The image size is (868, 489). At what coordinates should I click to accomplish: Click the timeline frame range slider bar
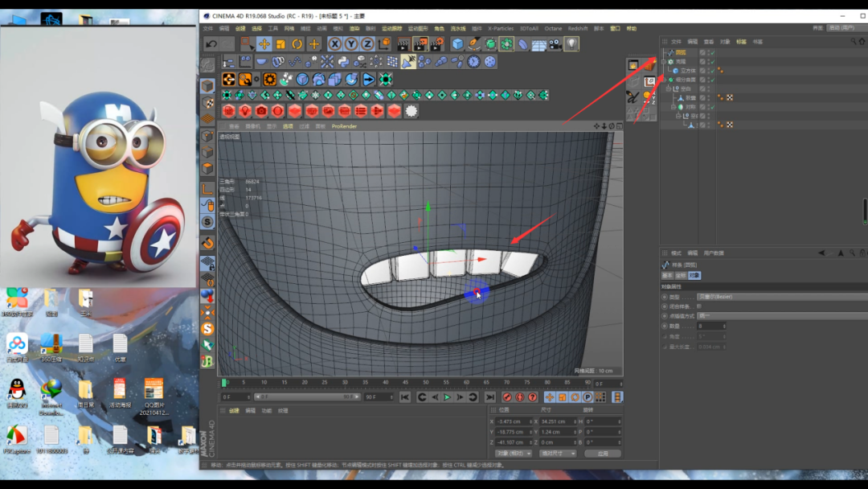pyautogui.click(x=307, y=397)
